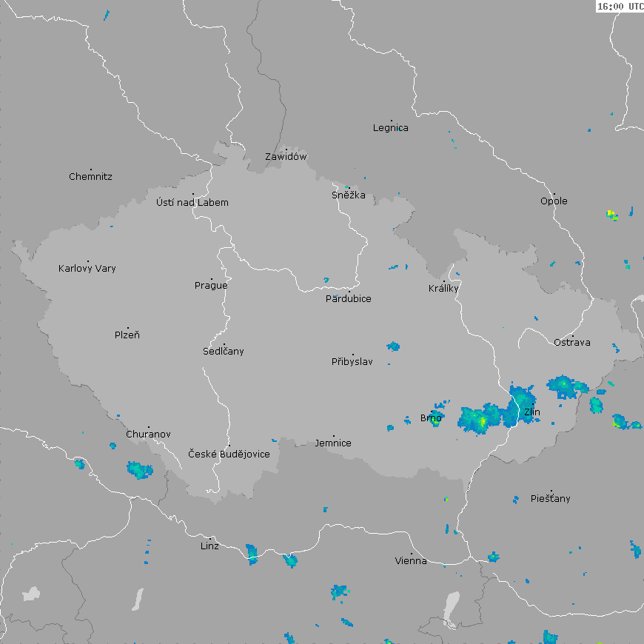Select the Ústí nad Labem label
The height and width of the screenshot is (644, 644).
tap(192, 203)
